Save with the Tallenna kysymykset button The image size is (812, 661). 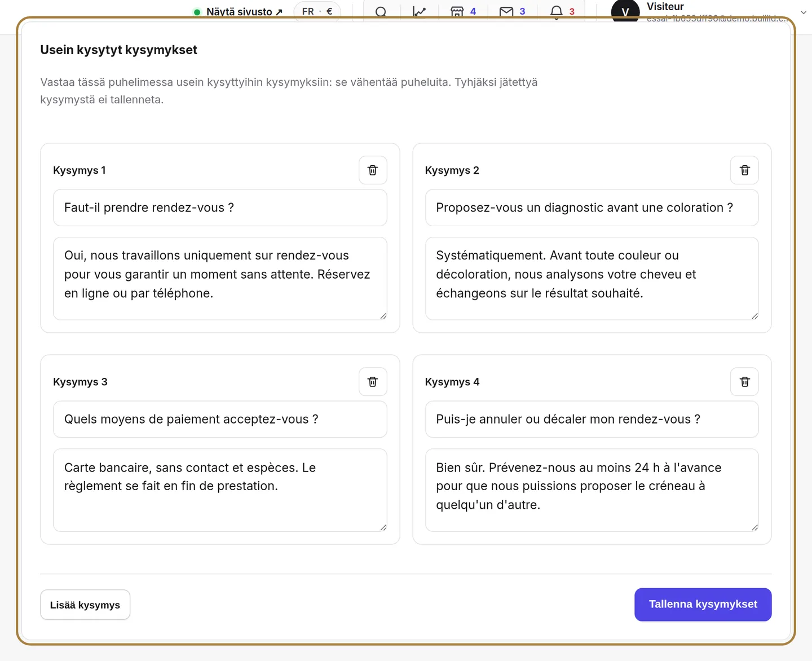pyautogui.click(x=703, y=605)
